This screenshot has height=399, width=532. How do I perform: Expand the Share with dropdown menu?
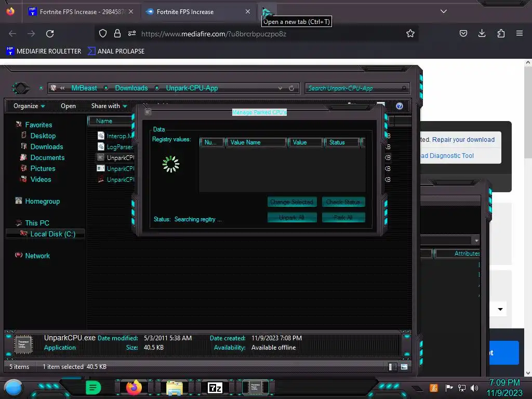tap(109, 106)
